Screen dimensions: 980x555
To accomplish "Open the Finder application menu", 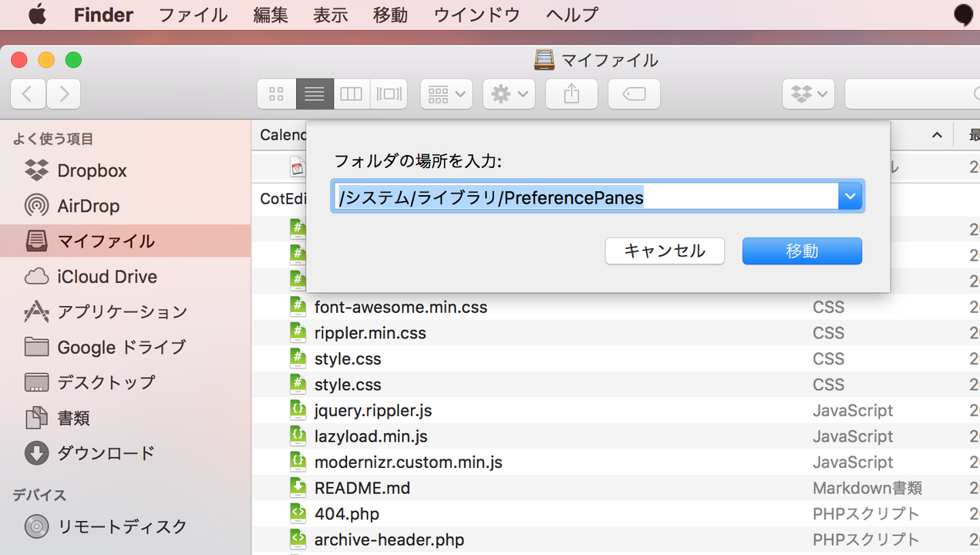I will coord(103,15).
